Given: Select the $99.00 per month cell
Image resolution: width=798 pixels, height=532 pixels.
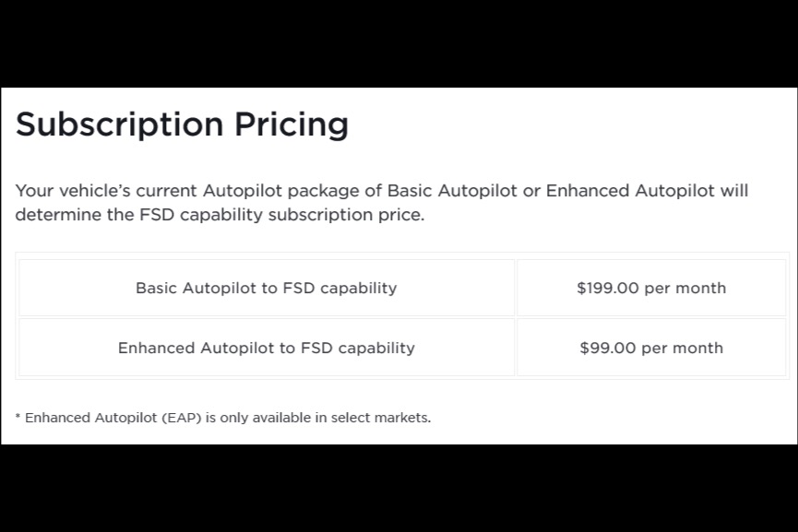Looking at the screenshot, I should click(x=651, y=348).
